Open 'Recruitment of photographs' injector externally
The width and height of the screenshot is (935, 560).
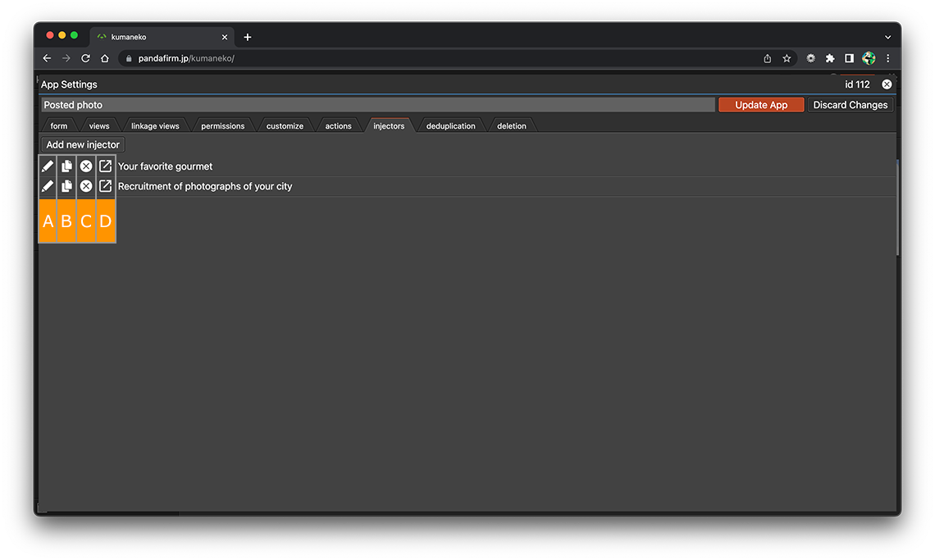(105, 186)
